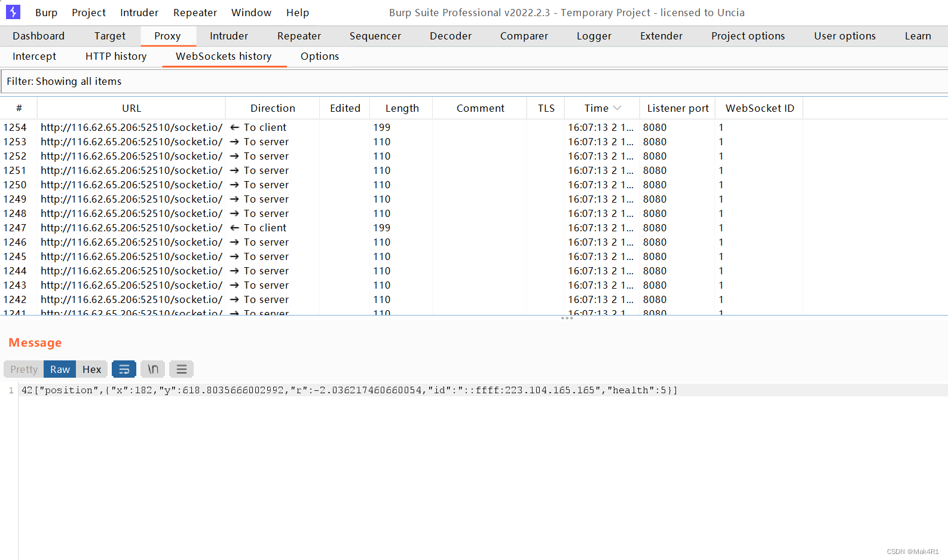Toggle show non-printable characters \n icon

(x=153, y=369)
